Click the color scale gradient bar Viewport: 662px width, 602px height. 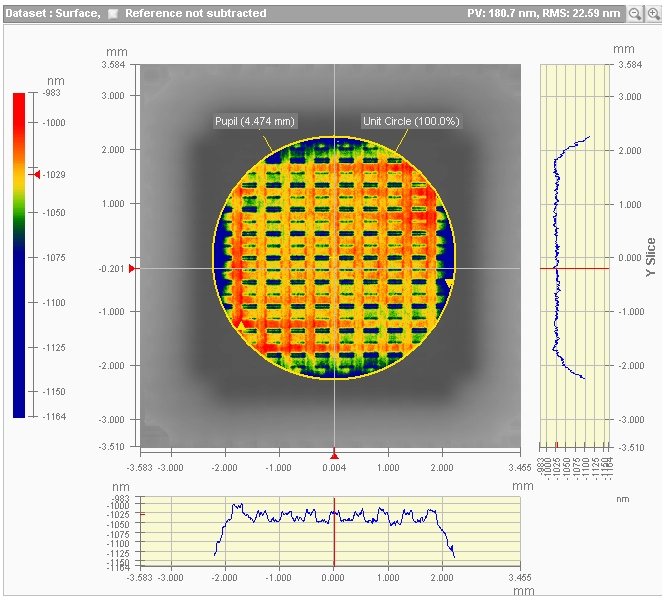(19, 255)
